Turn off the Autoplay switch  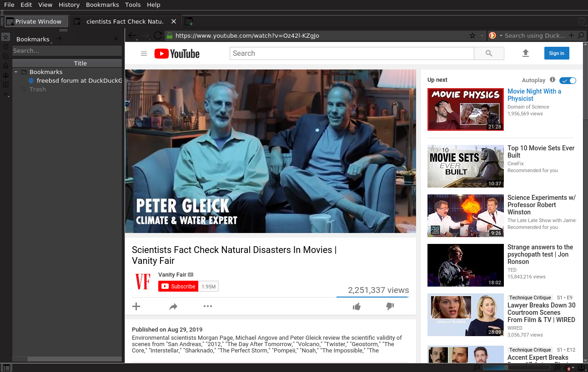(568, 80)
